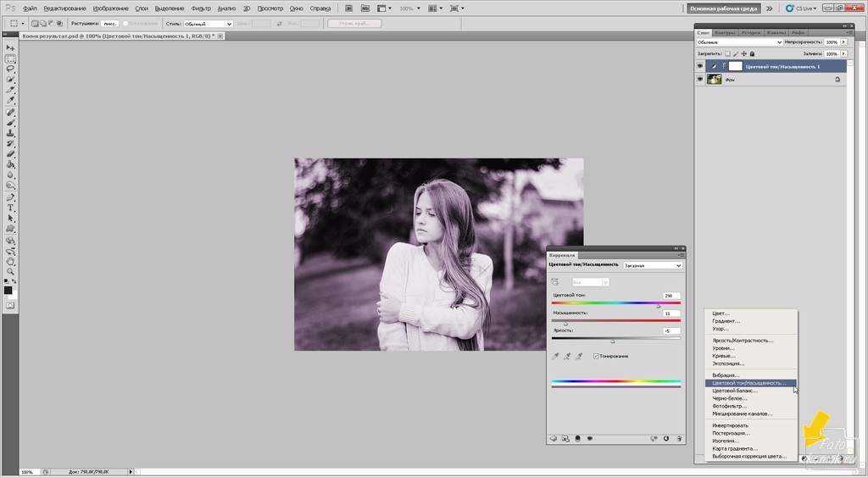
Task: Switch to the Каналы tab
Action: (776, 33)
